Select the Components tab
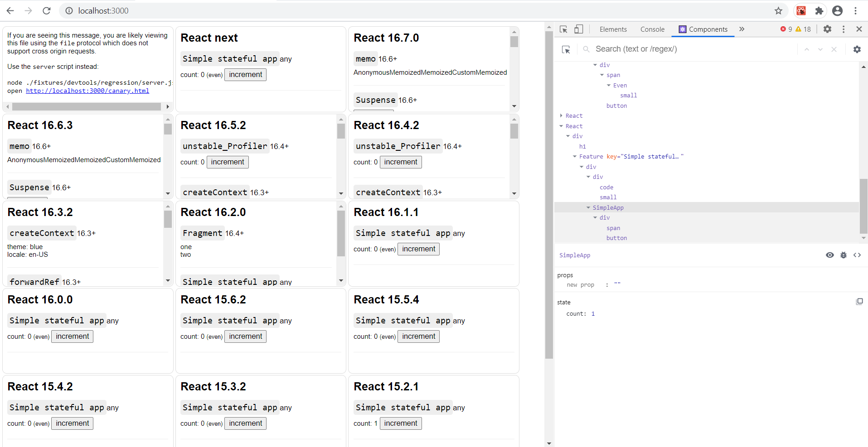Viewport: 868px width, 447px height. click(x=703, y=29)
